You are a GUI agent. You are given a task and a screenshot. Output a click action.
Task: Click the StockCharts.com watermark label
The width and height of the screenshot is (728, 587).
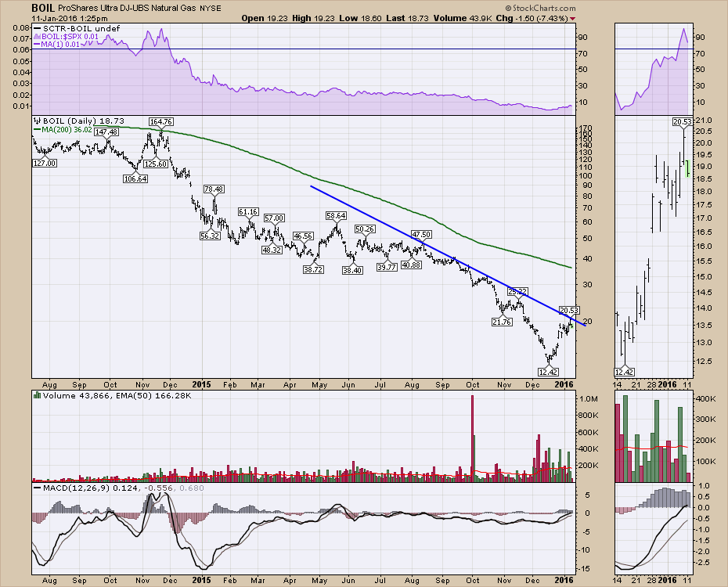(x=540, y=9)
